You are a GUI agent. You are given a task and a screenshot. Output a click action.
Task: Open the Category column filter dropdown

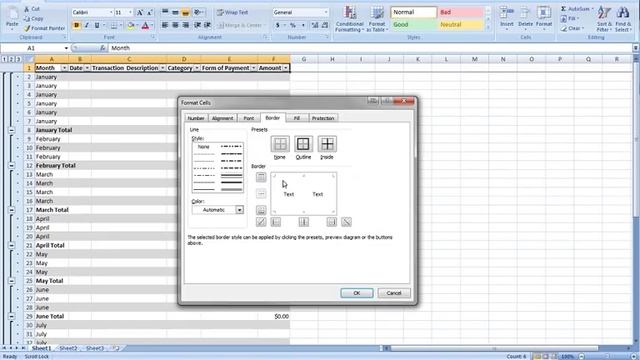196,68
